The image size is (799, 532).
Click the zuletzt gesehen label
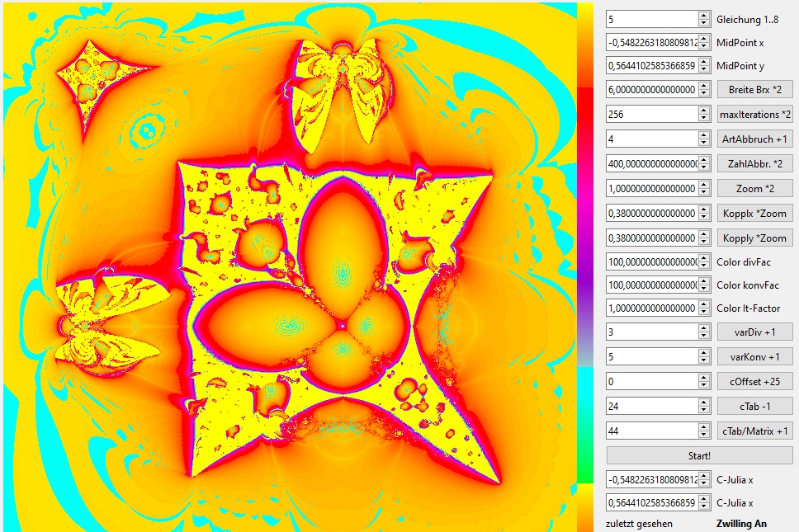click(639, 524)
